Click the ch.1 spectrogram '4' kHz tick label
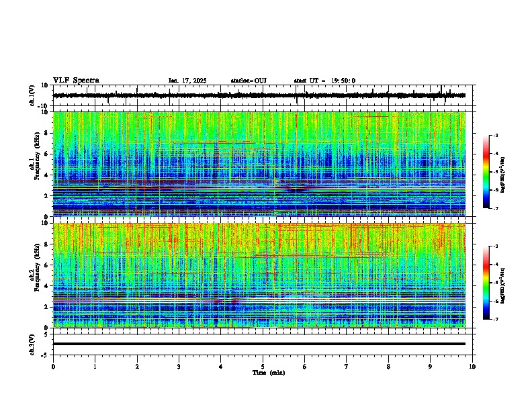Image resolution: width=532 pixels, height=411 pixels. point(47,175)
